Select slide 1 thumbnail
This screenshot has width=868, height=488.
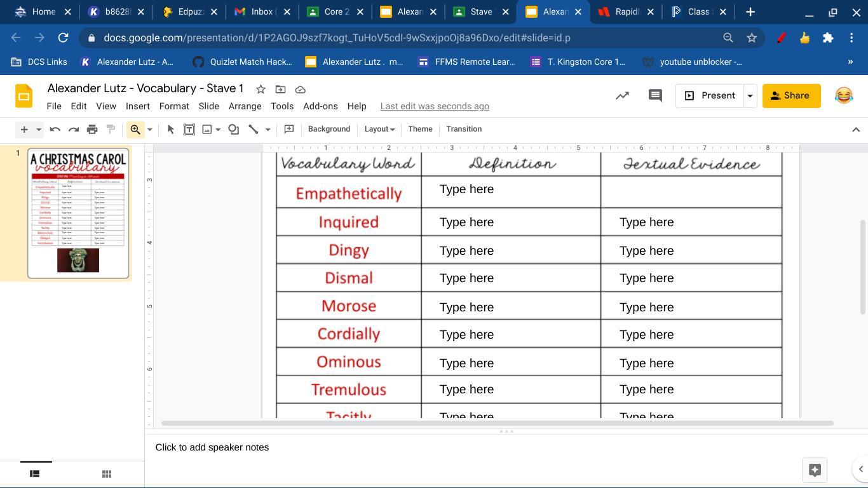(78, 213)
